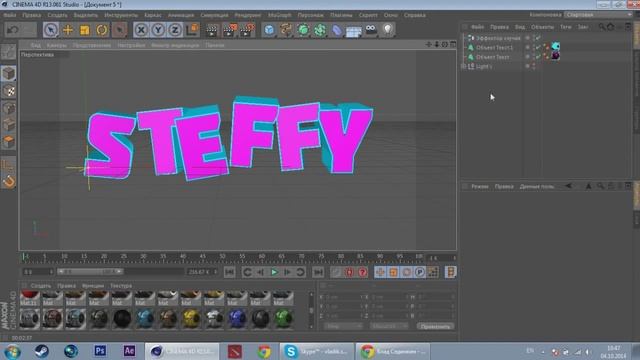The height and width of the screenshot is (360, 640).
Task: Click the Применить button in coordinates panel
Action: point(435,327)
